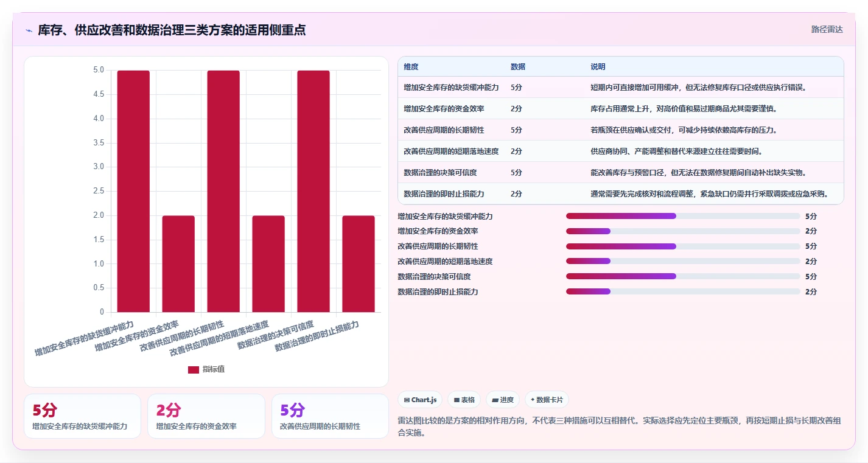Click progress bar for 增加安全库存的缺货缓冲能力
This screenshot has width=868, height=463.
(x=683, y=216)
